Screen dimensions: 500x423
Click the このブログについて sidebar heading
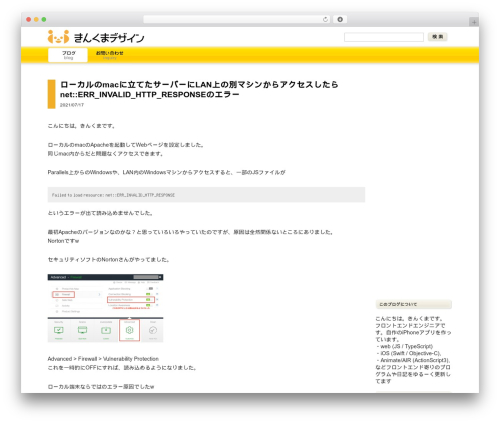coord(413,304)
